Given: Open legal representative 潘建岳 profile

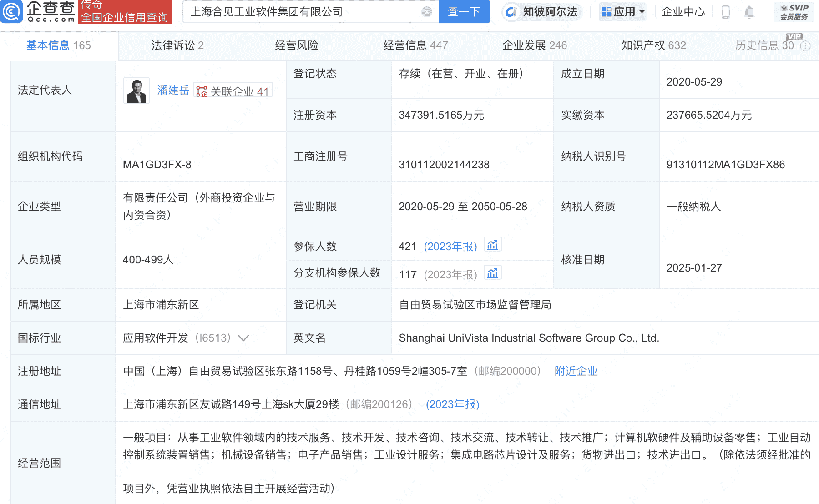Looking at the screenshot, I should [173, 90].
